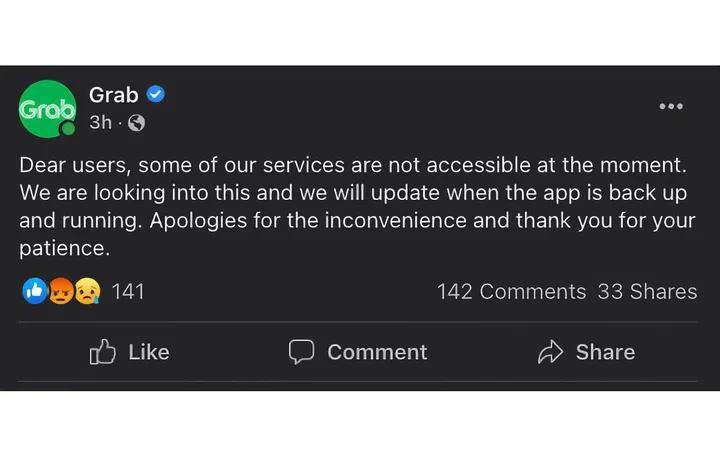Click the arrow Share icon
Screen dimensions: 720x456
[x=551, y=352]
